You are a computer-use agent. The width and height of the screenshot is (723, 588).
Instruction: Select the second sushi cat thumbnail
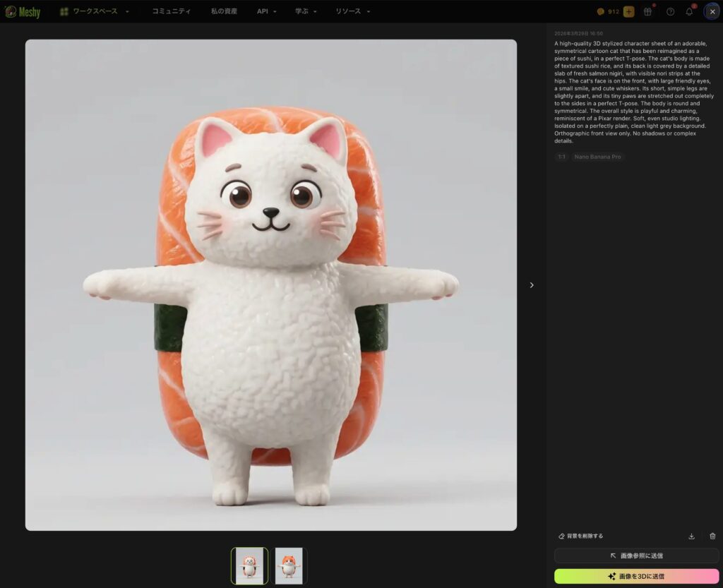pos(289,565)
